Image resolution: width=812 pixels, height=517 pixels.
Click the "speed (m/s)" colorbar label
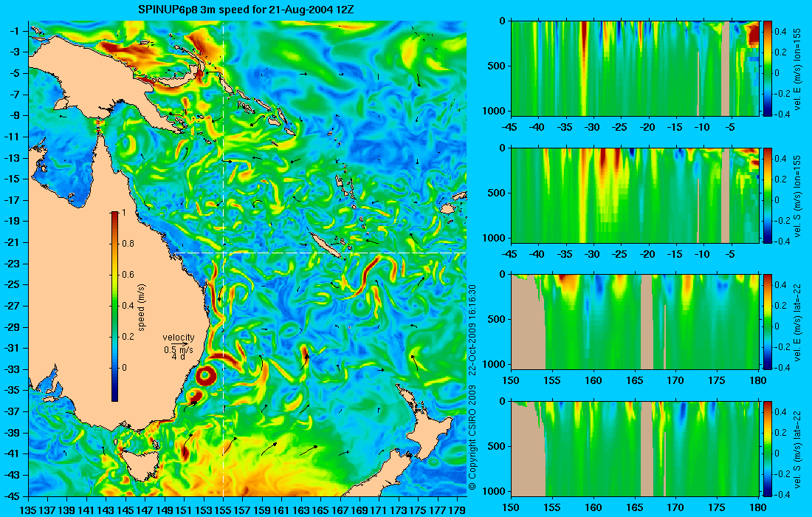[x=142, y=307]
